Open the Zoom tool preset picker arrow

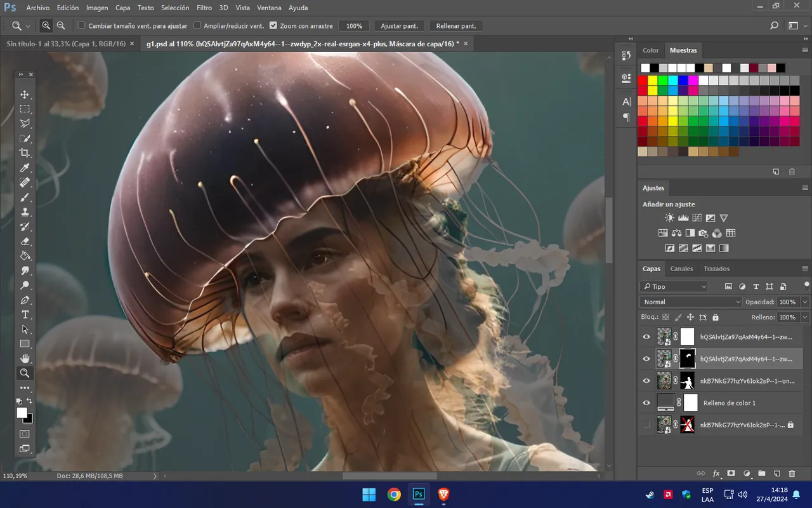click(28, 26)
